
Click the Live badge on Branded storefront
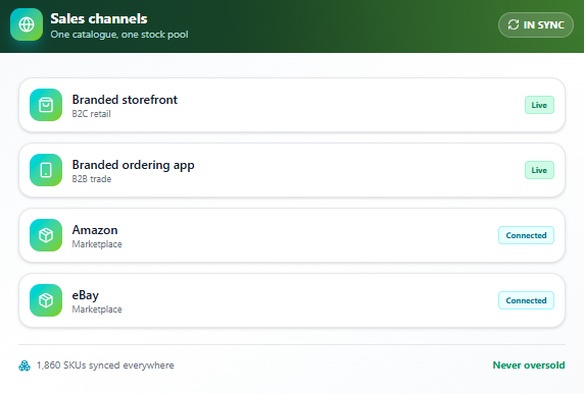[539, 105]
